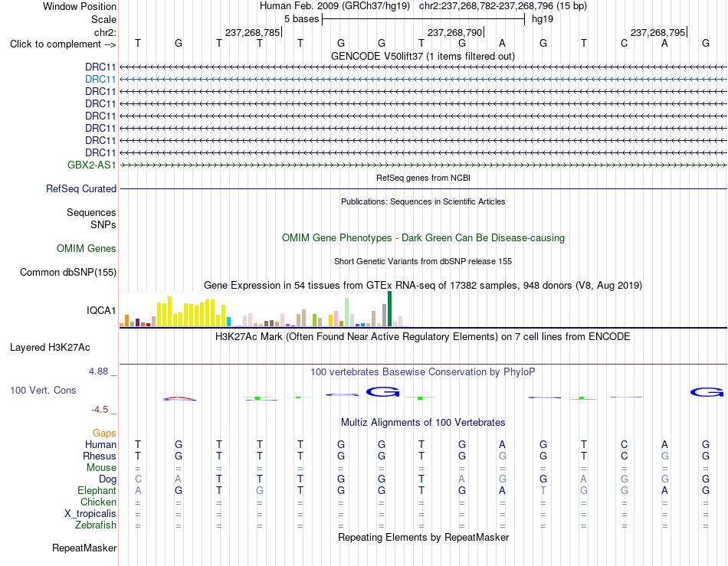Click the IQCA1 GTEx expression label
The width and height of the screenshot is (728, 566).
pyautogui.click(x=100, y=310)
